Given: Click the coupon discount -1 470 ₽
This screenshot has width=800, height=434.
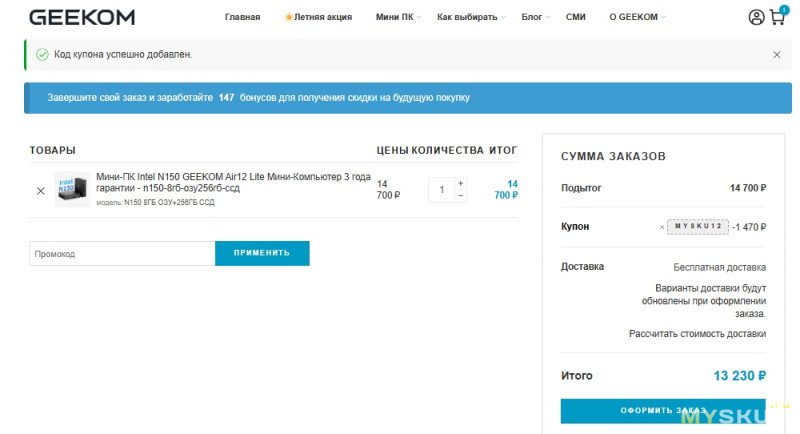Looking at the screenshot, I should [x=748, y=227].
